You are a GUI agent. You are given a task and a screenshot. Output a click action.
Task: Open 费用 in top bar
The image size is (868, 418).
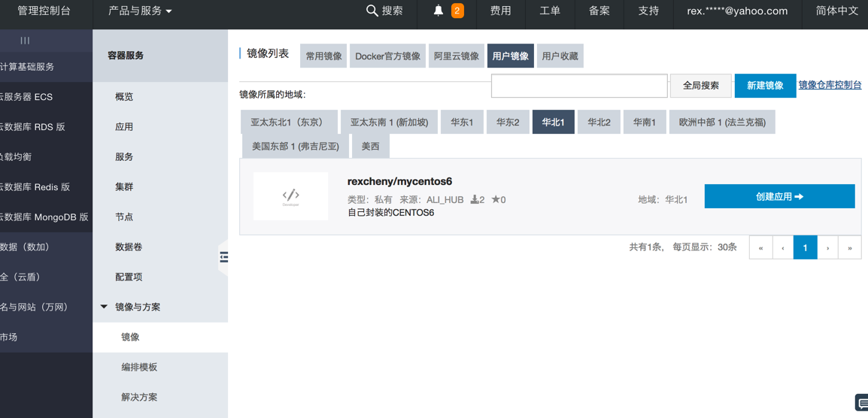tap(500, 11)
